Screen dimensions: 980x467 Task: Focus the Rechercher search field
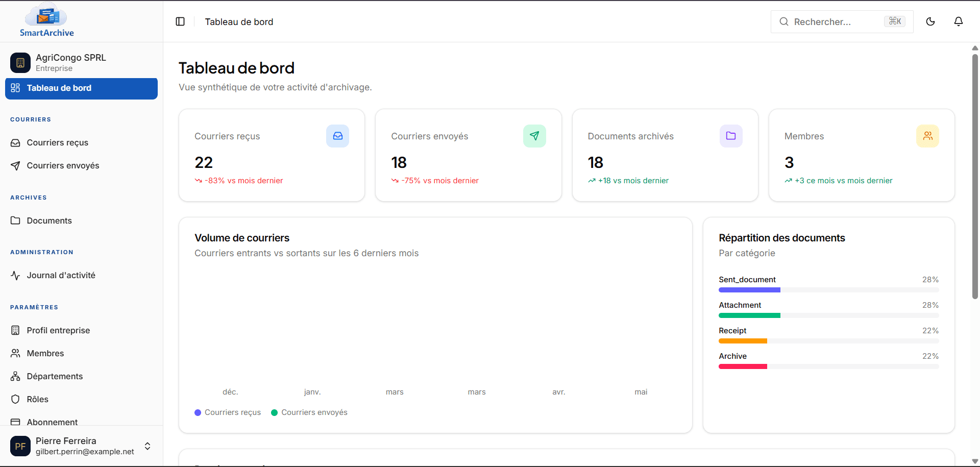click(x=842, y=21)
